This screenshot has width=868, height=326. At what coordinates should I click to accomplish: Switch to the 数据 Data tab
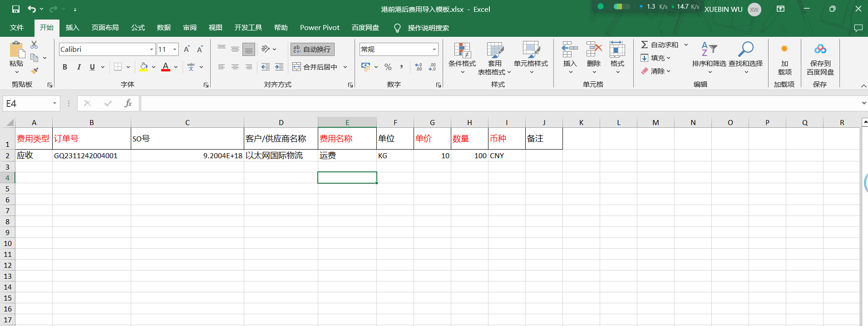163,28
